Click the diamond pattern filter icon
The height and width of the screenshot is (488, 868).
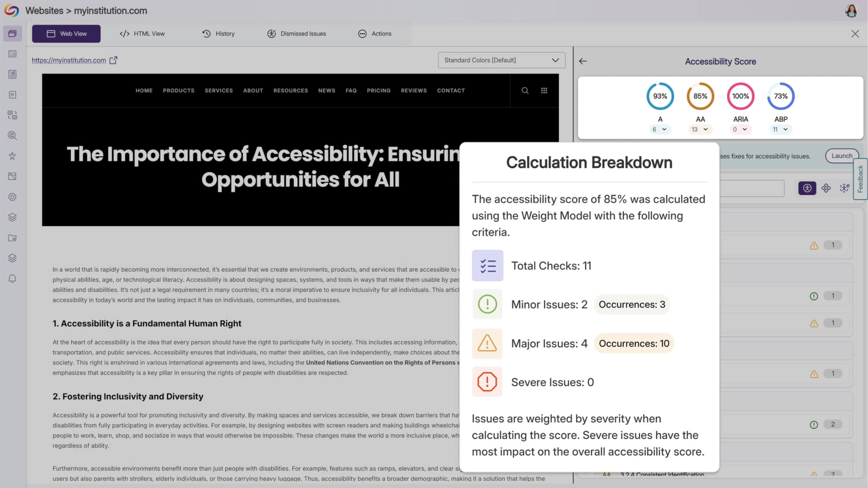[826, 188]
